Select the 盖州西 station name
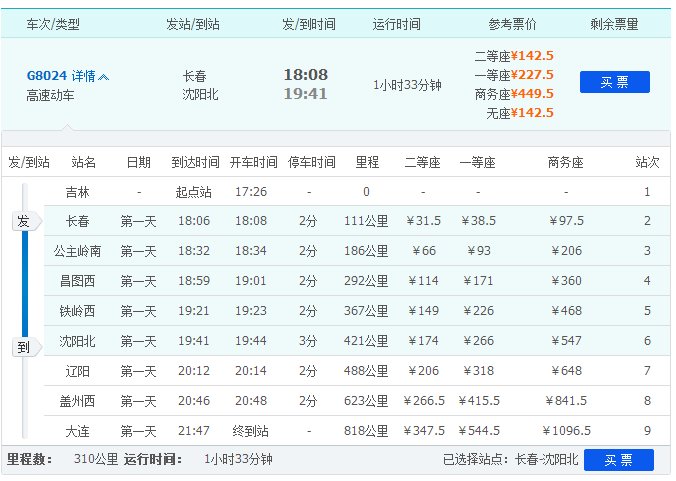This screenshot has width=676, height=481. pyautogui.click(x=77, y=401)
